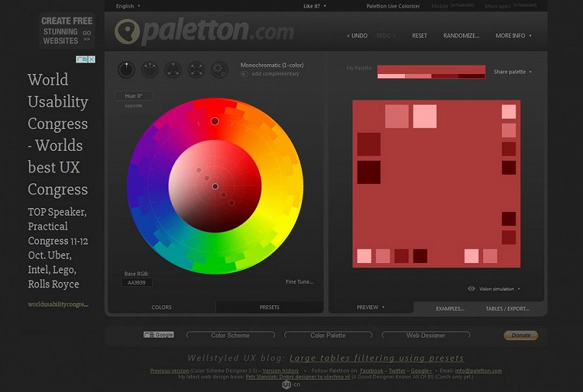Click the lightest shade dot in inner circle
Image resolution: width=583 pixels, height=392 pixels.
pos(199,170)
